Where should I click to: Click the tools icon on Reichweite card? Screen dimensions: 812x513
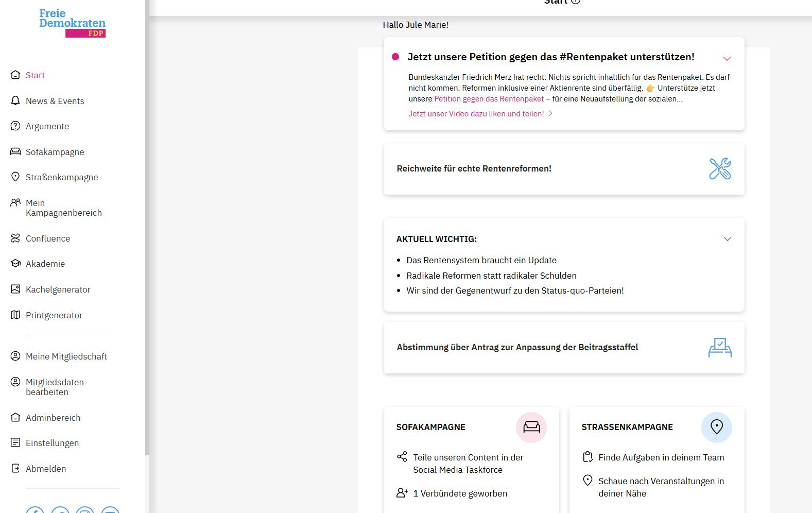720,168
